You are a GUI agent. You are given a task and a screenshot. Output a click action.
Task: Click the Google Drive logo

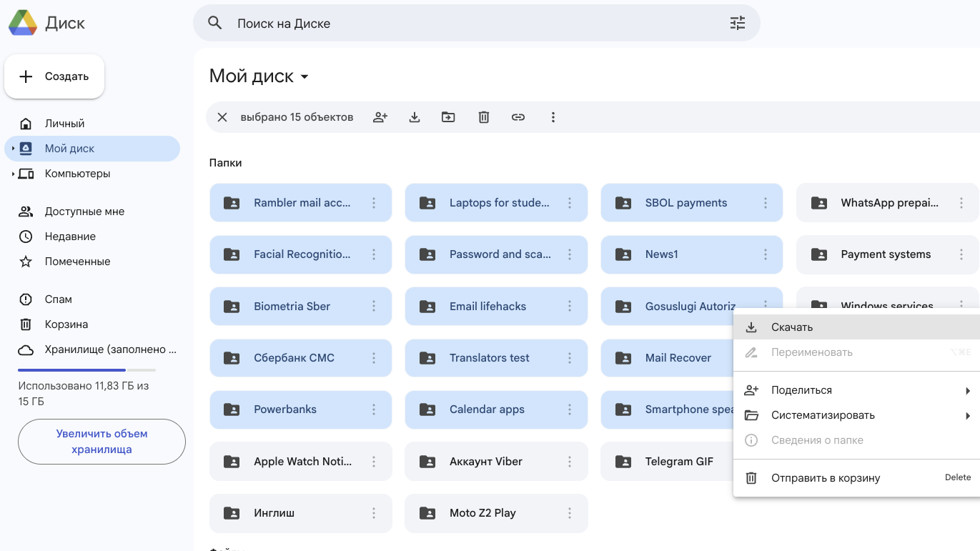[23, 23]
